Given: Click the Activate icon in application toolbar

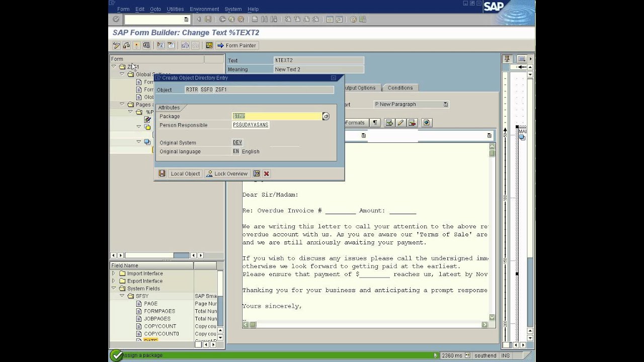Looking at the screenshot, I should click(x=136, y=45).
